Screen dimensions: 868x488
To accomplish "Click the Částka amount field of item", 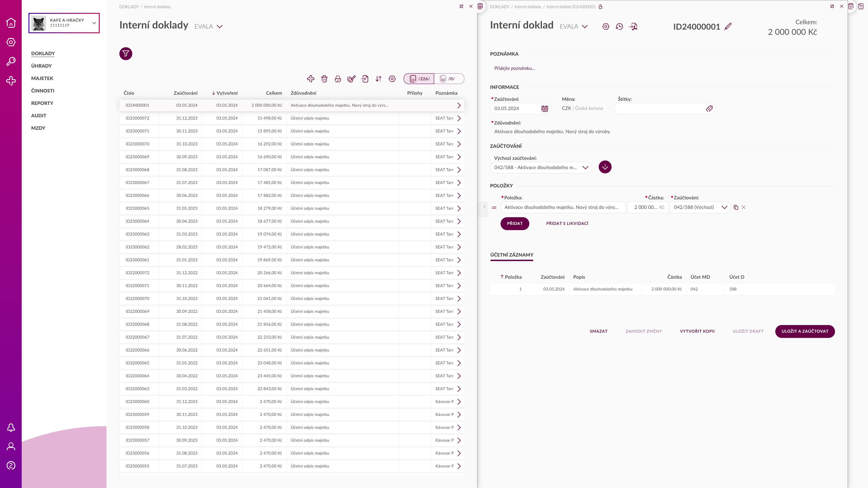I will [648, 207].
